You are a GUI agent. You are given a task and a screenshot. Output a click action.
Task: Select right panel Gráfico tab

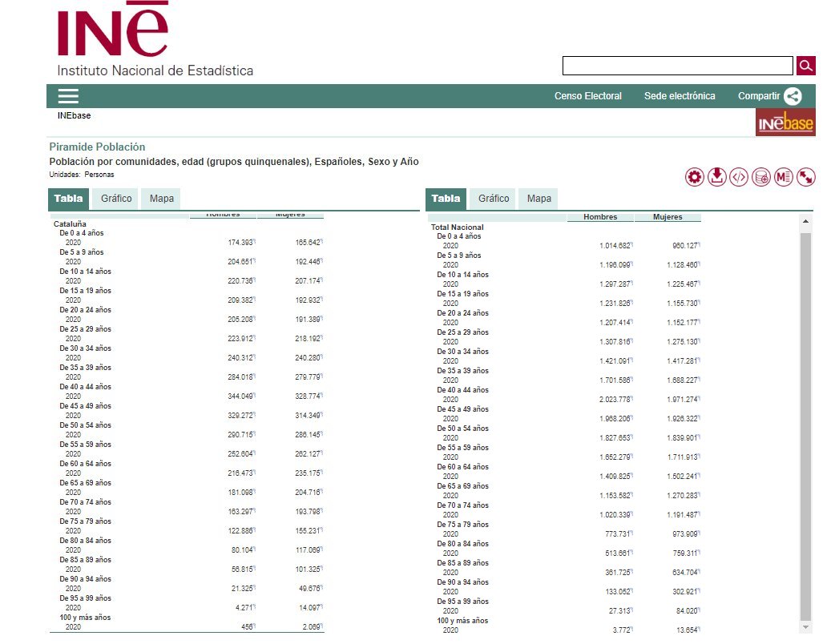point(494,199)
